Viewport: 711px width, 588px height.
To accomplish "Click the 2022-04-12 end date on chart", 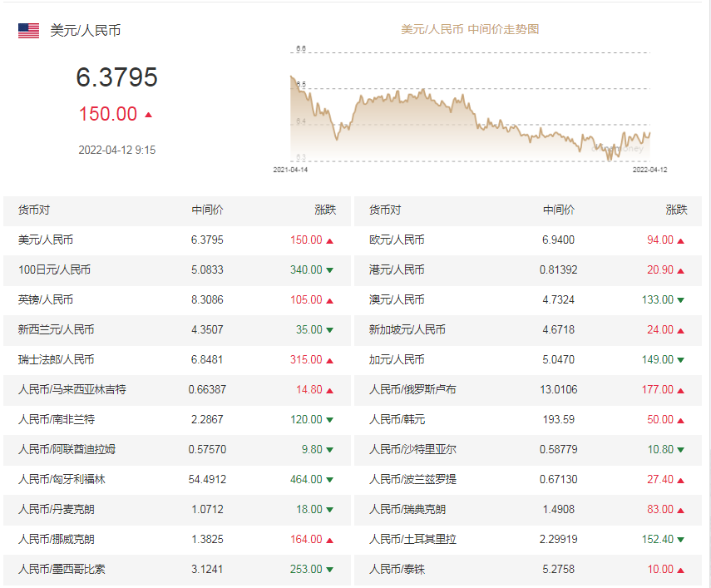I will (649, 169).
